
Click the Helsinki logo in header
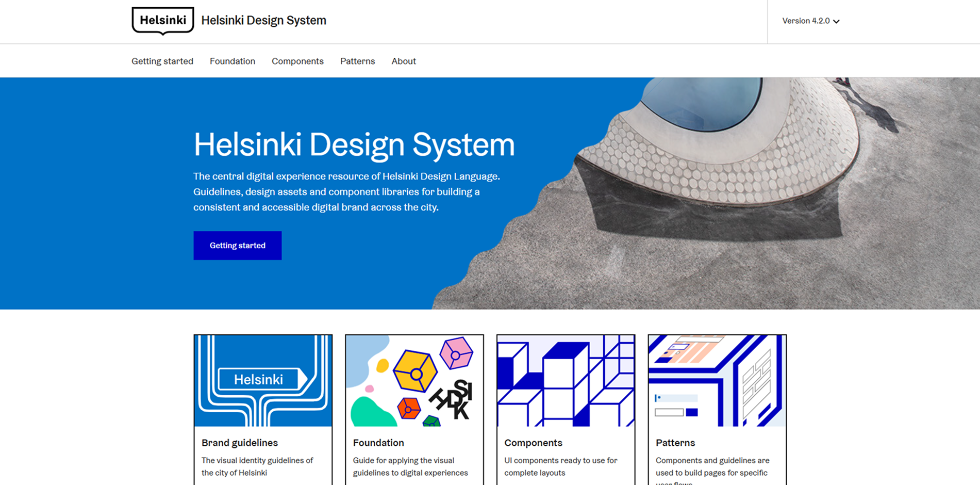click(163, 21)
